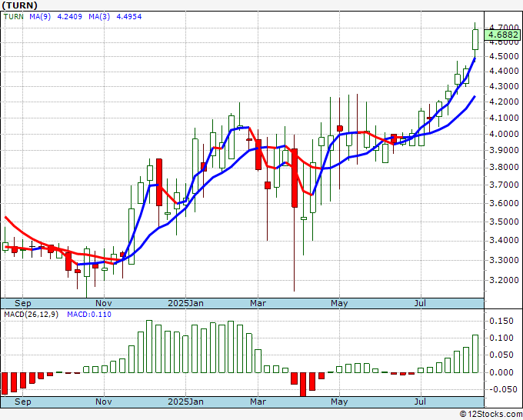Image resolution: width=523 pixels, height=420 pixels.
Task: Click the MACD:0.110 value label
Action: pos(89,315)
